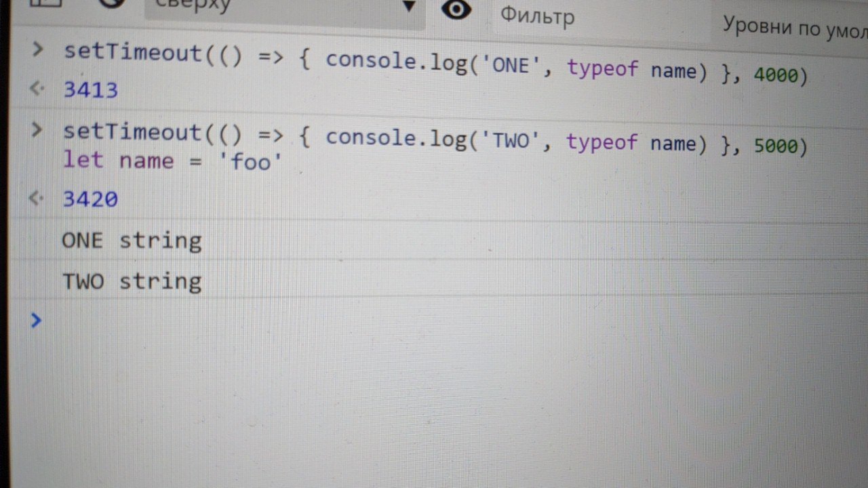
Task: Click the eye live expression icon
Action: point(456,9)
